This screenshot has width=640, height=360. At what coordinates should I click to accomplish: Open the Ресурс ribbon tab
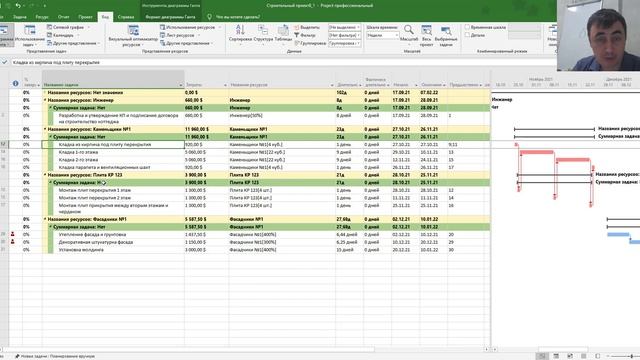tap(42, 17)
